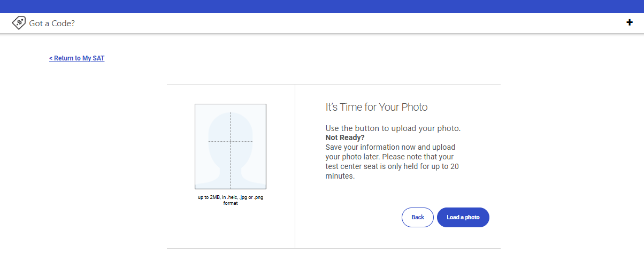The height and width of the screenshot is (269, 644).
Task: Expand the Got a Code section with plus icon
Action: [630, 22]
